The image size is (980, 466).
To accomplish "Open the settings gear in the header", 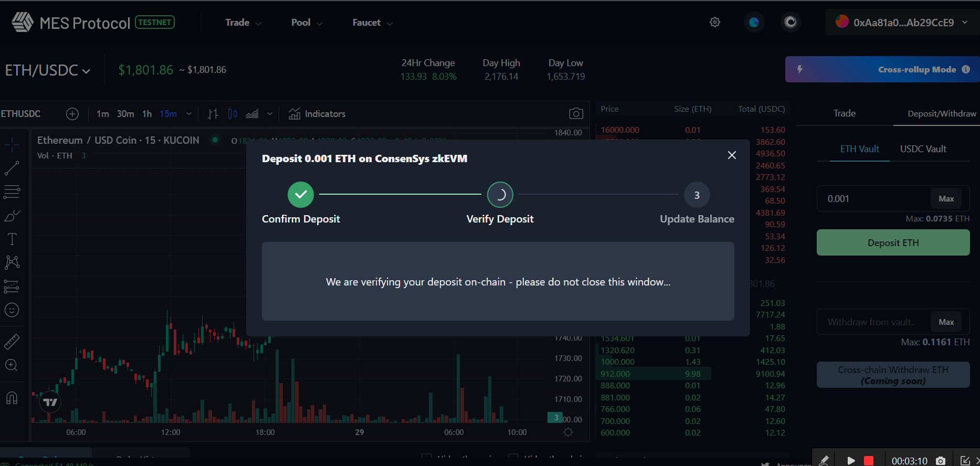I will click(715, 22).
